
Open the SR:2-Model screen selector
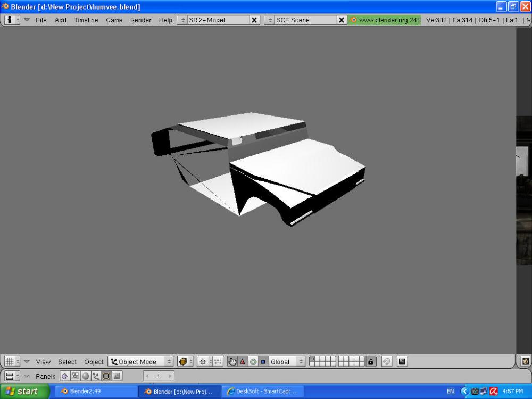(213, 20)
